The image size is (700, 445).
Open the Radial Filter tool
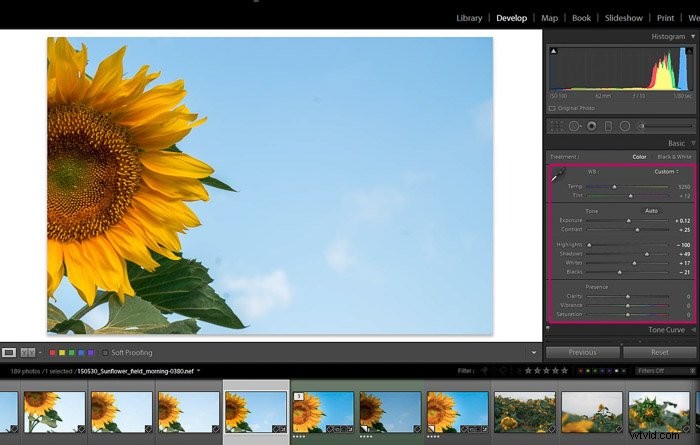(x=625, y=126)
